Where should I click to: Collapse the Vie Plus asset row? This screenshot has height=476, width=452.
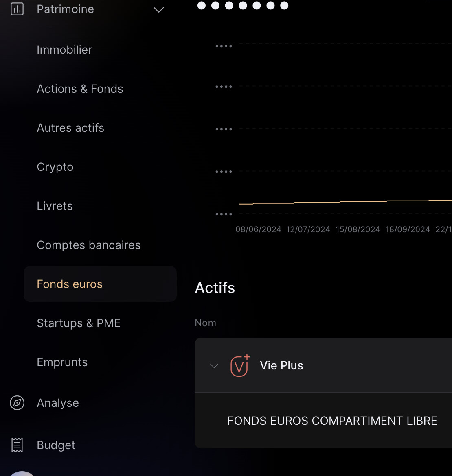[214, 366]
